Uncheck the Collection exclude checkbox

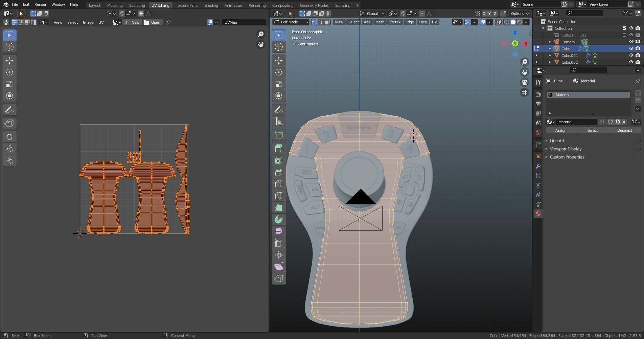(x=624, y=28)
